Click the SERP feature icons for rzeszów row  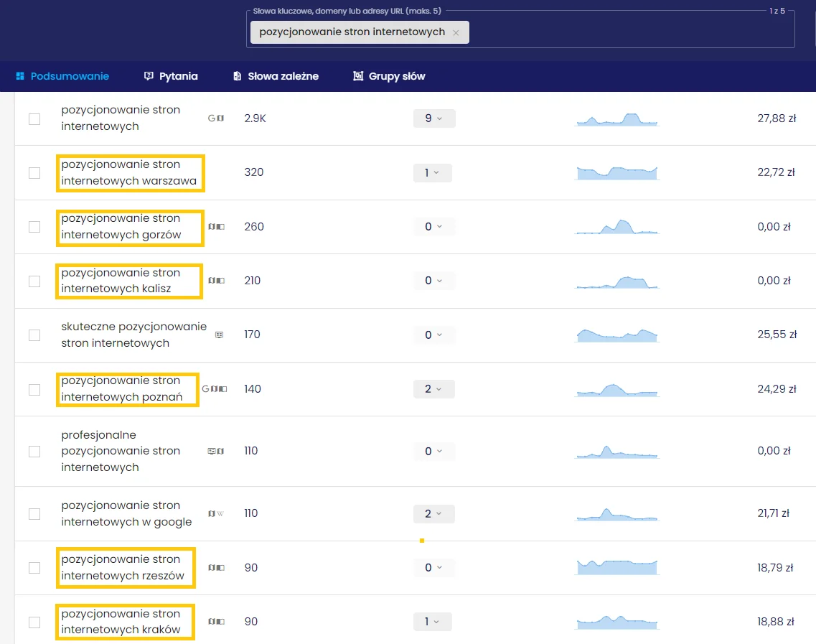(216, 568)
